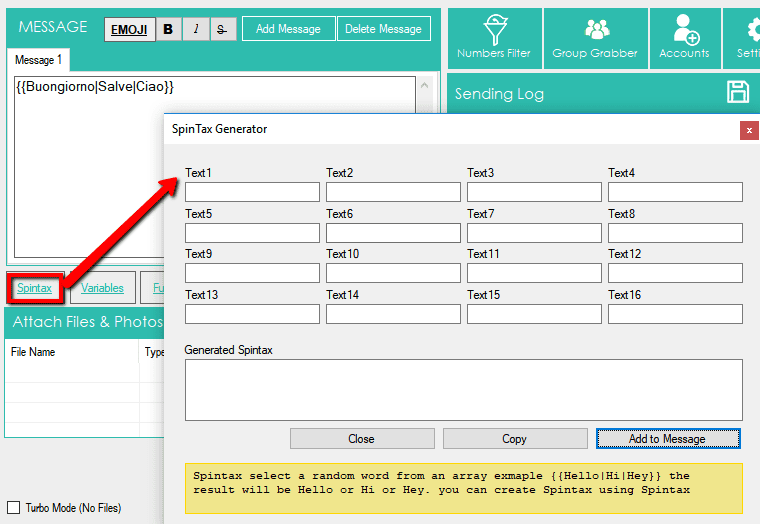
Task: Click the Generated Spintax text area
Action: [463, 390]
